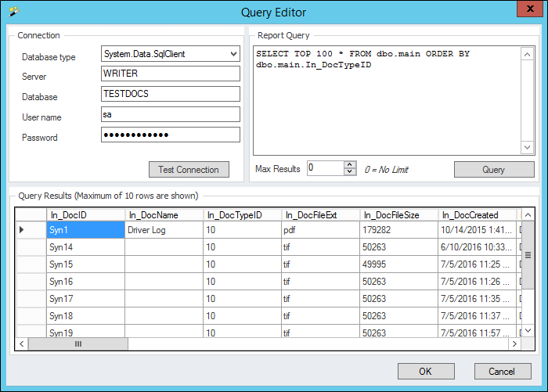Increase Max Results with up spinner arrow
The height and width of the screenshot is (392, 548).
point(350,165)
